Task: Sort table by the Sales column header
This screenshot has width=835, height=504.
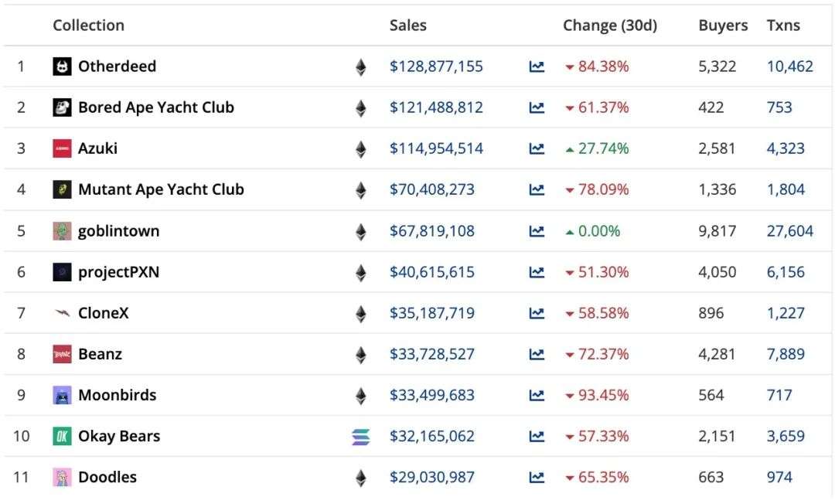Action: point(407,26)
